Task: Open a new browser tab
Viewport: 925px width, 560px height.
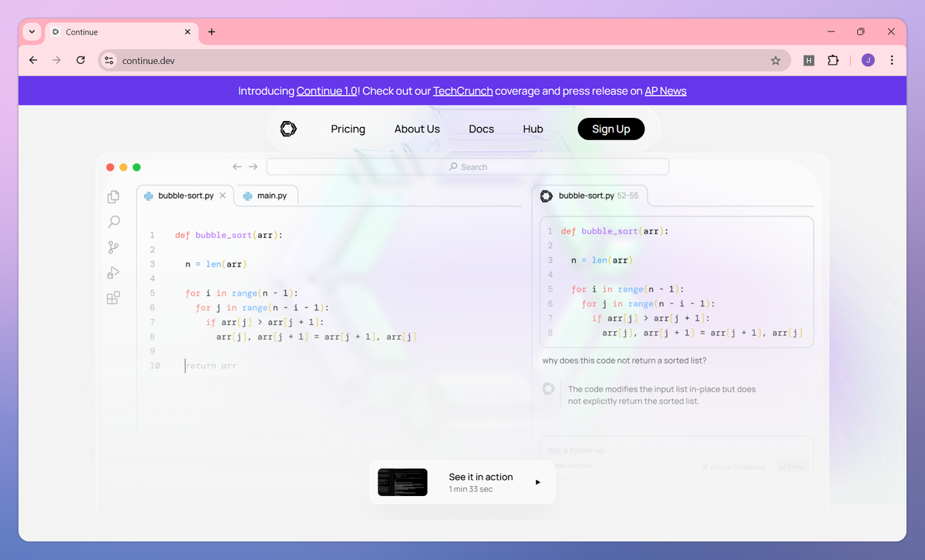Action: (212, 32)
